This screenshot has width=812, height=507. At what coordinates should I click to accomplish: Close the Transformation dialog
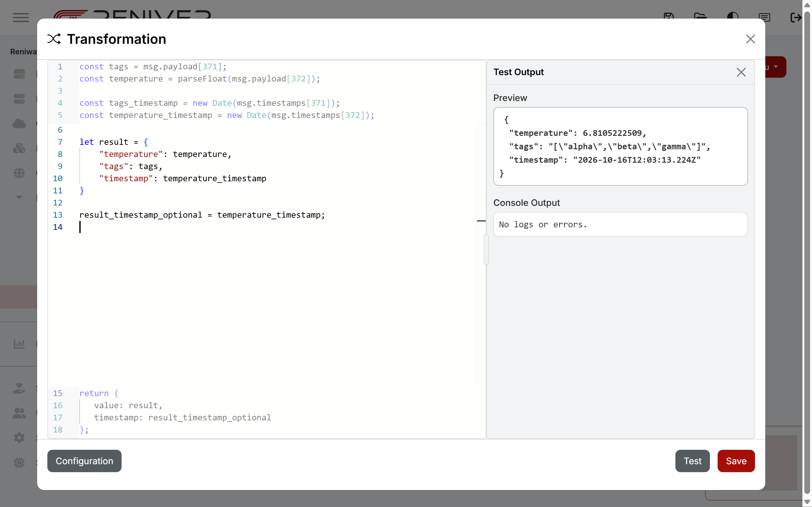click(x=750, y=39)
